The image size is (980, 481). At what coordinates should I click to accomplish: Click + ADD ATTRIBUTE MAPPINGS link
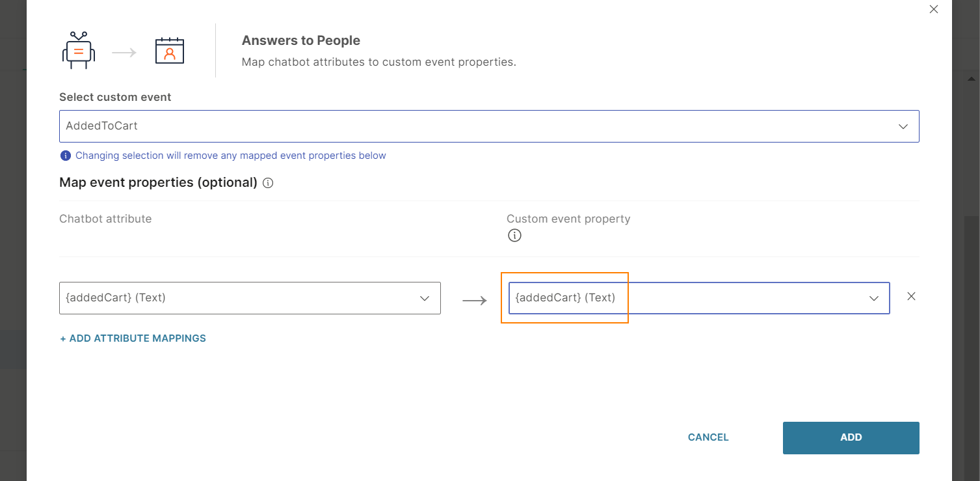coord(133,338)
